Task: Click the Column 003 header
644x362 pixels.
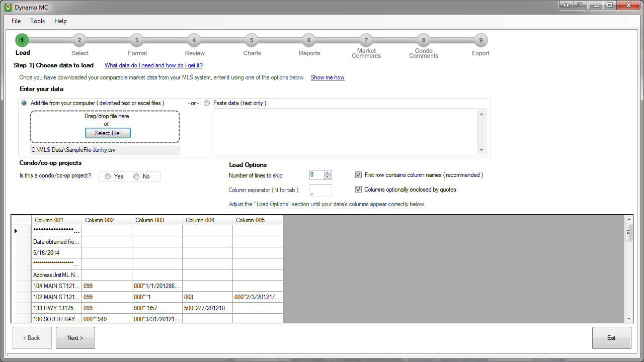Action: [x=157, y=220]
